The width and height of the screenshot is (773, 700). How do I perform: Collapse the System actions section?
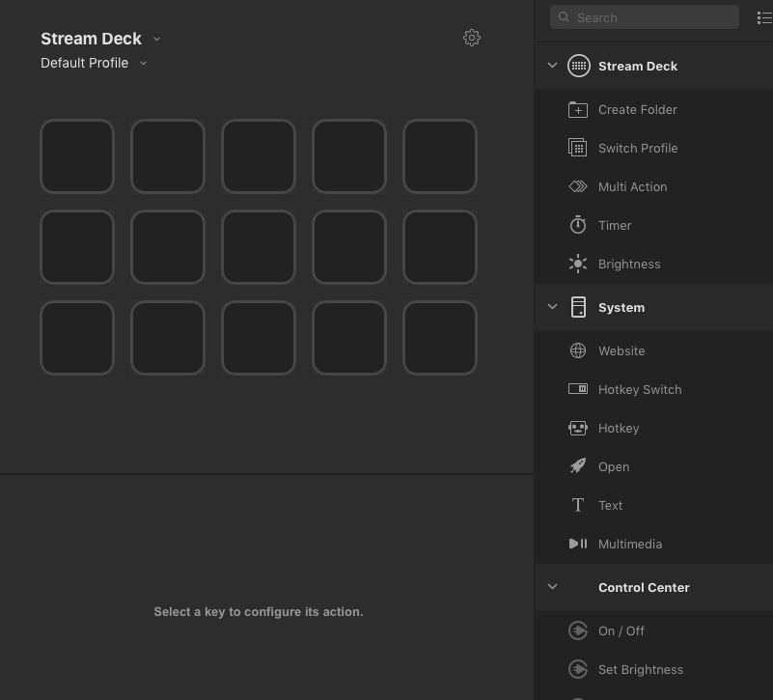click(552, 307)
